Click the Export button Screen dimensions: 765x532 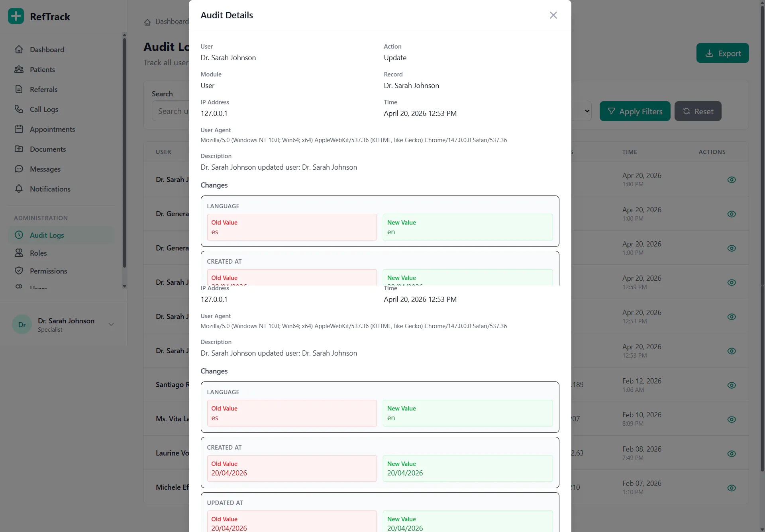pos(722,53)
